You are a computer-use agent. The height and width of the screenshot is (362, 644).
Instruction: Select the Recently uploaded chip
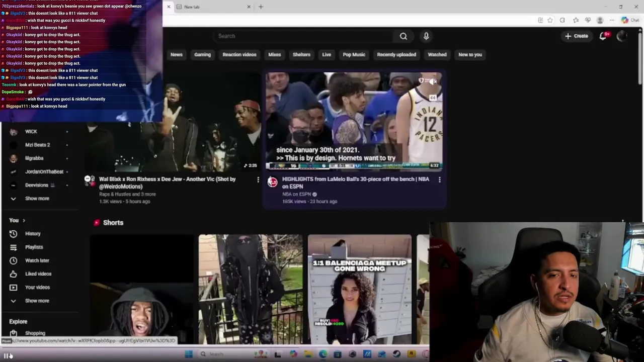pyautogui.click(x=396, y=55)
